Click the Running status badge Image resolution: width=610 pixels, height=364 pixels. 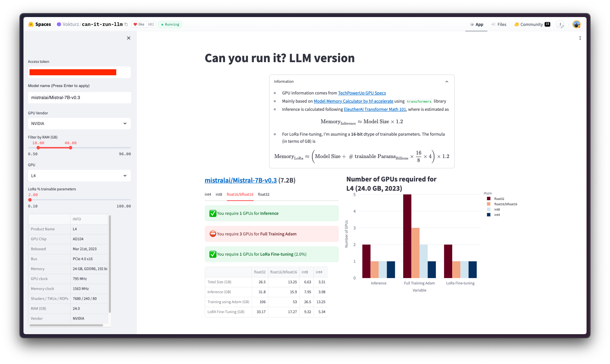(170, 25)
